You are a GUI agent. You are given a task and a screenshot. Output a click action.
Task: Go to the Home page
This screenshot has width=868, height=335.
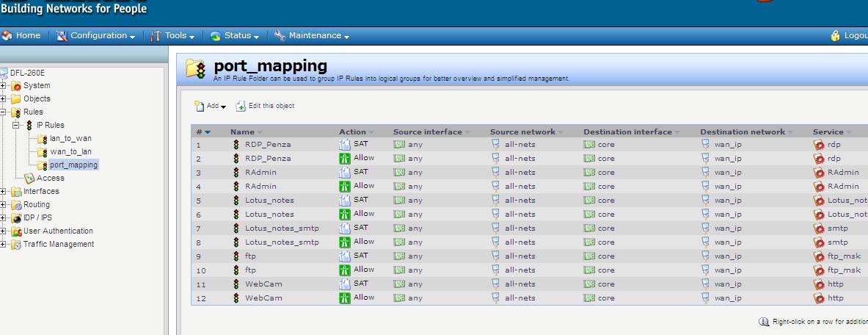(22, 36)
